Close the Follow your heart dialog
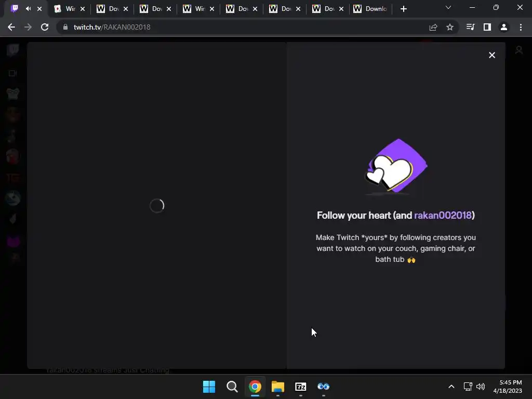 pos(491,55)
